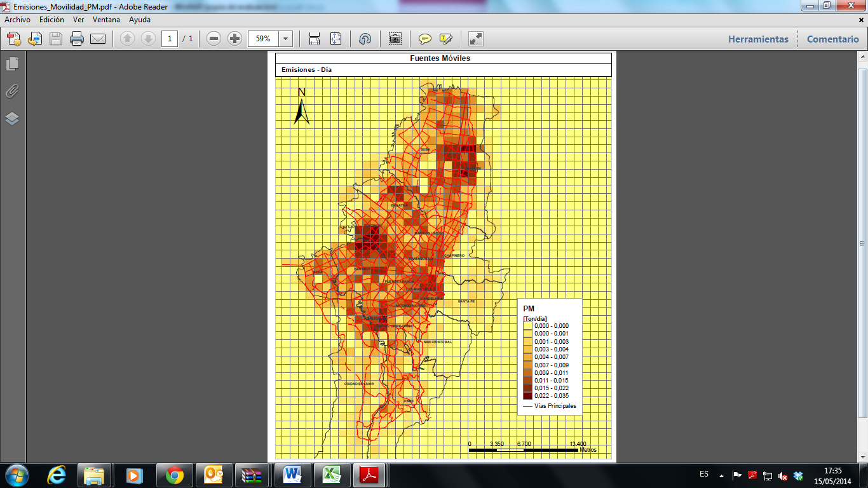868x488 pixels.
Task: Activate the snapshot camera tool
Action: 395,39
